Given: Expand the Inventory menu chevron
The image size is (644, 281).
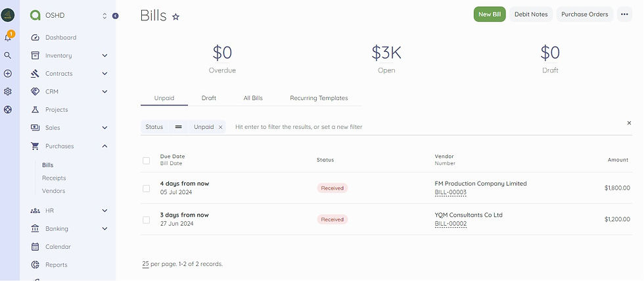Looking at the screenshot, I should pyautogui.click(x=104, y=55).
